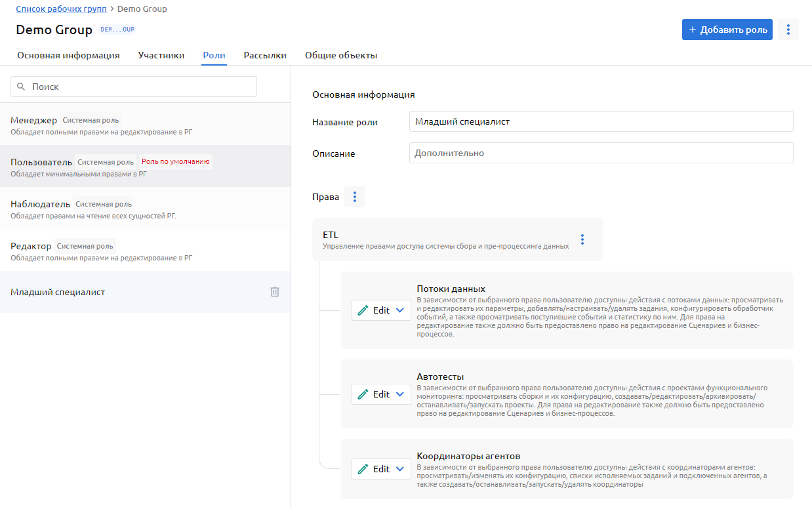812x509 pixels.
Task: Switch to Основная информация tab
Action: (68, 56)
